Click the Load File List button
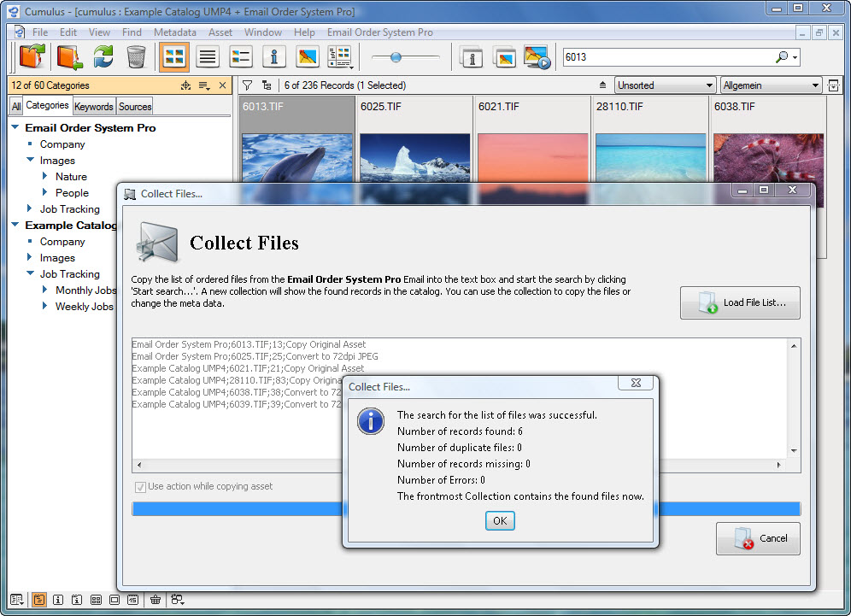851x616 pixels. coord(740,302)
